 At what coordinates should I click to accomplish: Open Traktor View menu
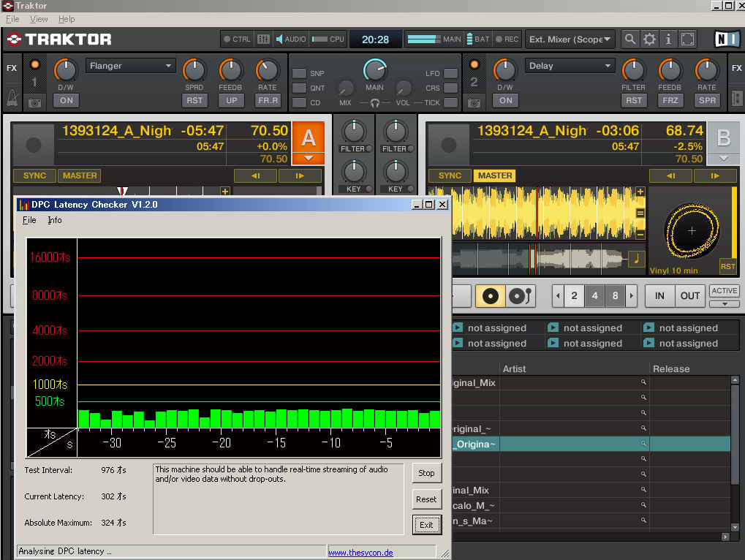point(39,19)
